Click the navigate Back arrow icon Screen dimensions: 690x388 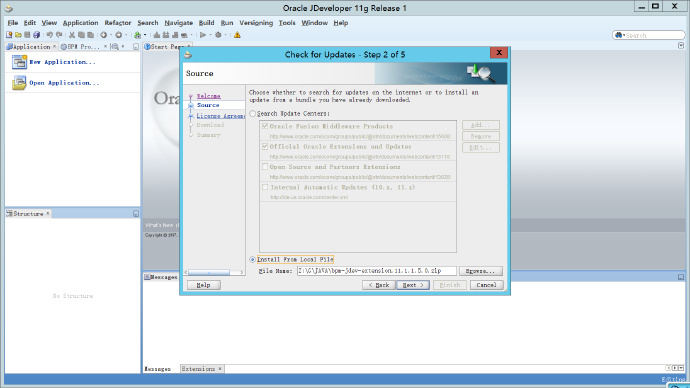point(103,35)
